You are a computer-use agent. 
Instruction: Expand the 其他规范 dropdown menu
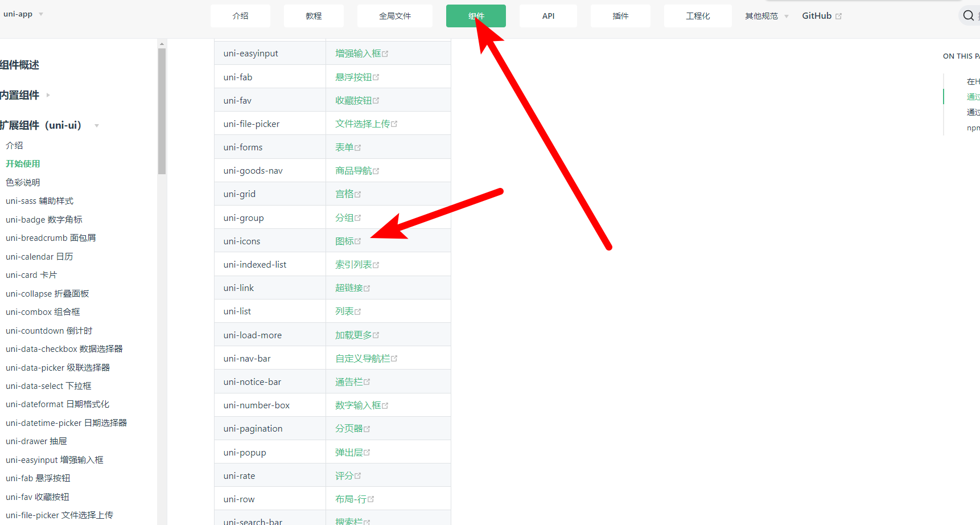coord(767,16)
